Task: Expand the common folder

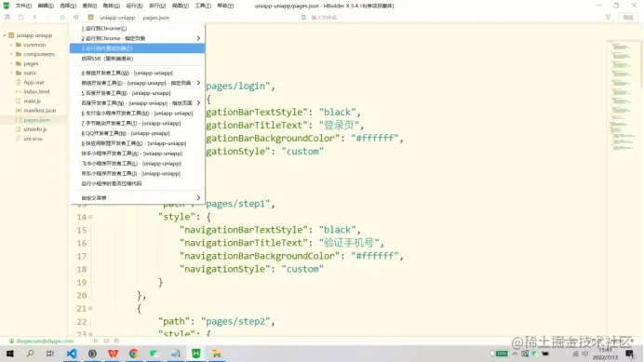Action: point(11,45)
